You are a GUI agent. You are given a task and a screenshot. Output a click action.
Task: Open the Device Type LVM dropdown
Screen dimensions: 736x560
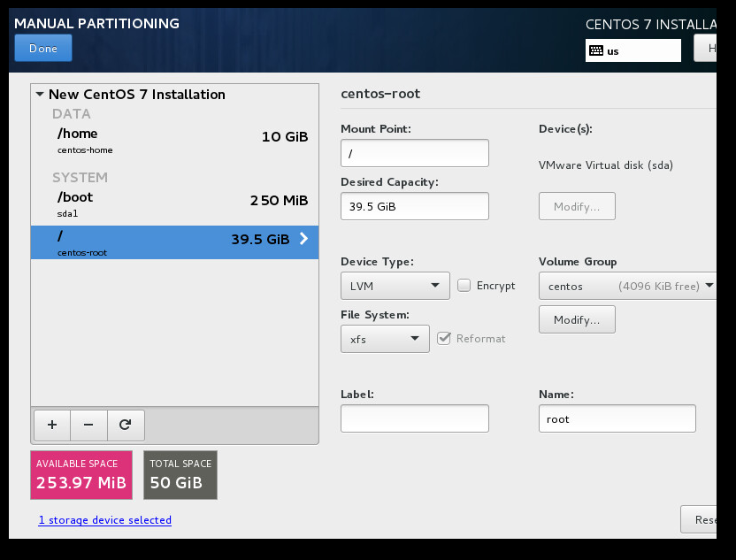[395, 286]
